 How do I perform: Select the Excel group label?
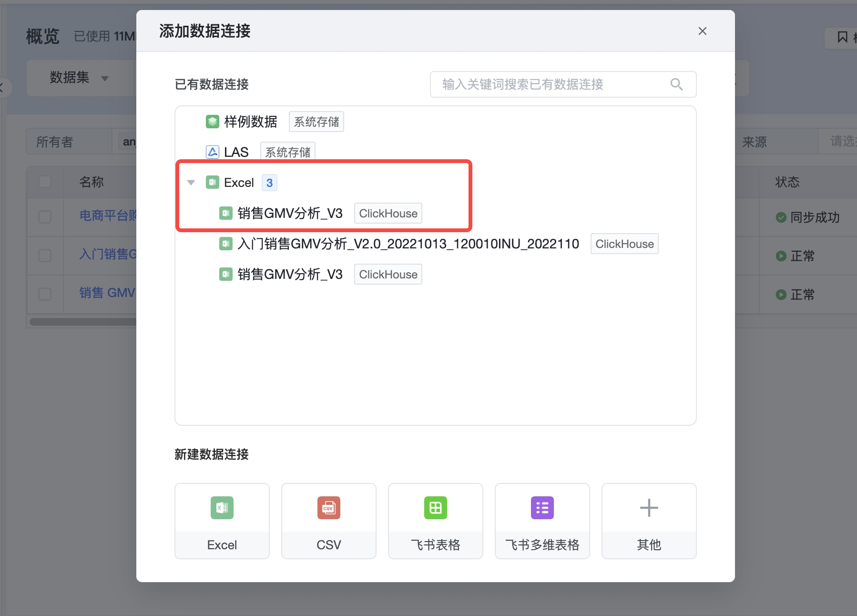[239, 183]
